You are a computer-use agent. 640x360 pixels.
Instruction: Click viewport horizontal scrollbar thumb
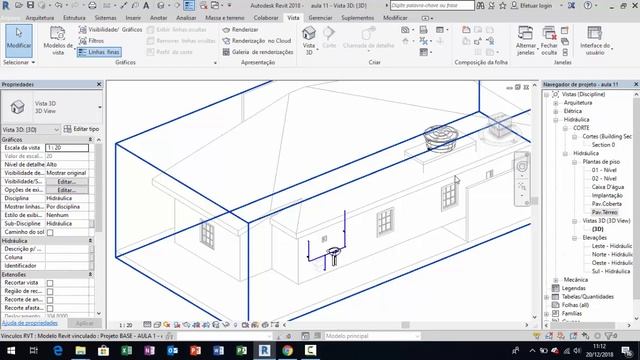tap(405, 325)
